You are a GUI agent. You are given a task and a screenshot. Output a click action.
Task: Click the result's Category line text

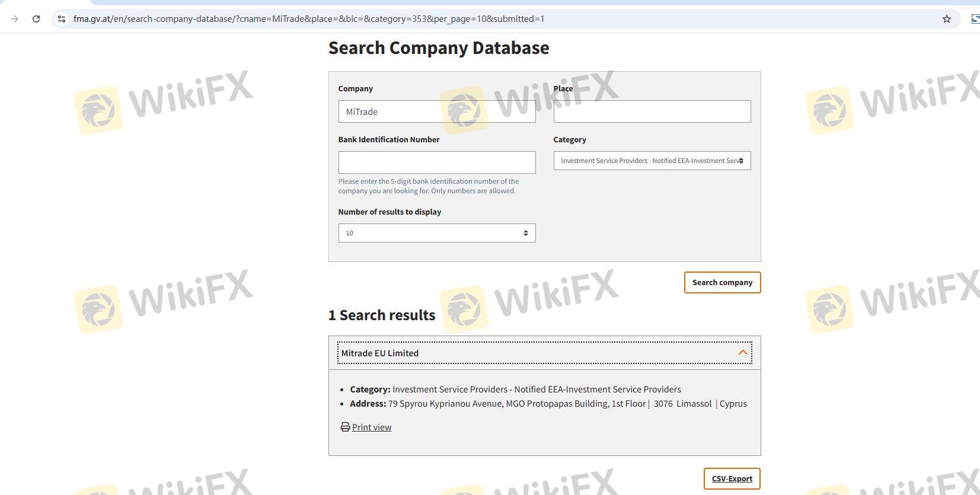(x=515, y=389)
